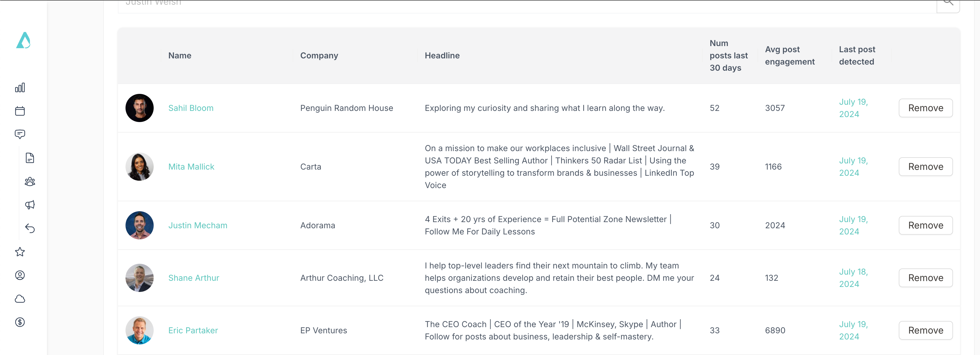Viewport: 980px width, 355px height.
Task: Open the comments speech bubble icon
Action: tap(20, 134)
